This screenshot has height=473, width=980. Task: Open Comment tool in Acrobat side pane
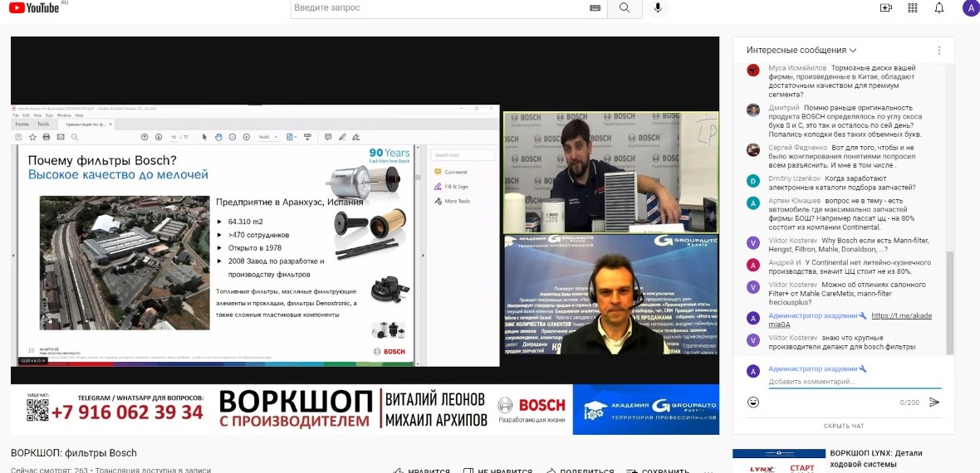pyautogui.click(x=451, y=172)
